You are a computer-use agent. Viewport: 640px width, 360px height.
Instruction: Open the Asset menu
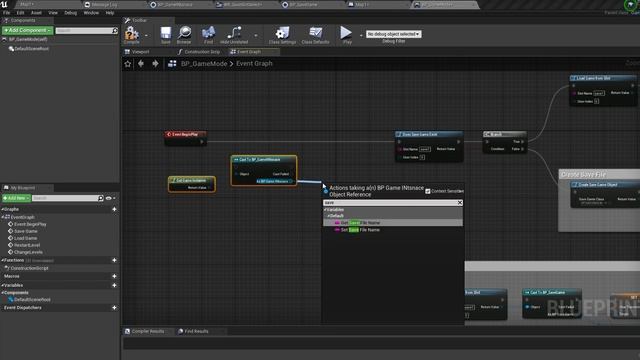pyautogui.click(x=36, y=13)
